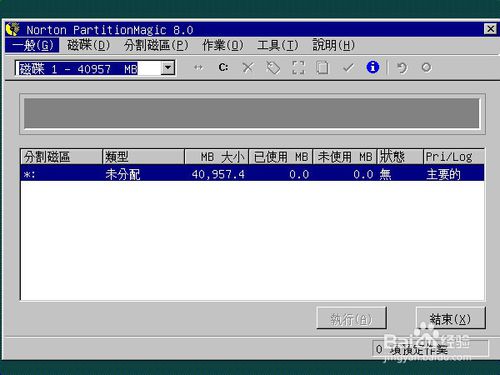The height and width of the screenshot is (375, 500).
Task: Click the create partition C: toolbar icon
Action: tap(223, 68)
